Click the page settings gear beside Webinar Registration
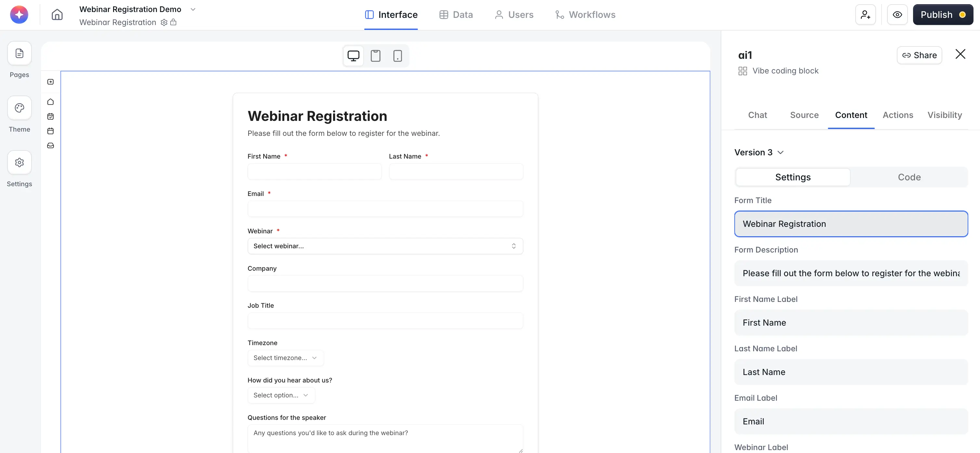This screenshot has width=980, height=453. pos(164,22)
